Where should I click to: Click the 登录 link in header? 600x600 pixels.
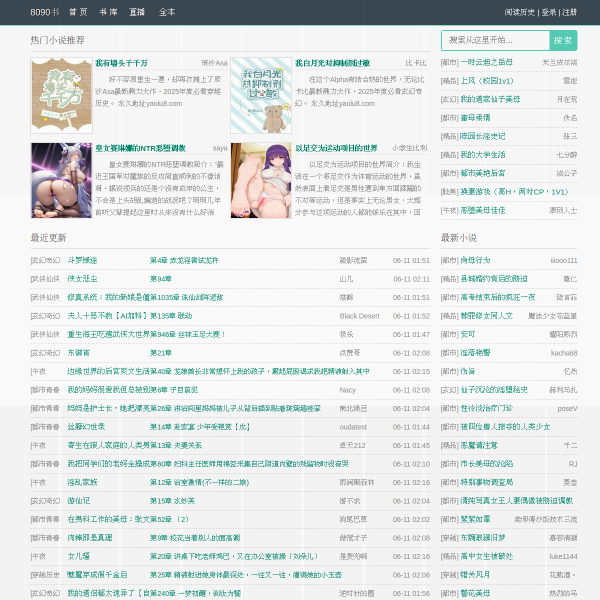(x=549, y=12)
